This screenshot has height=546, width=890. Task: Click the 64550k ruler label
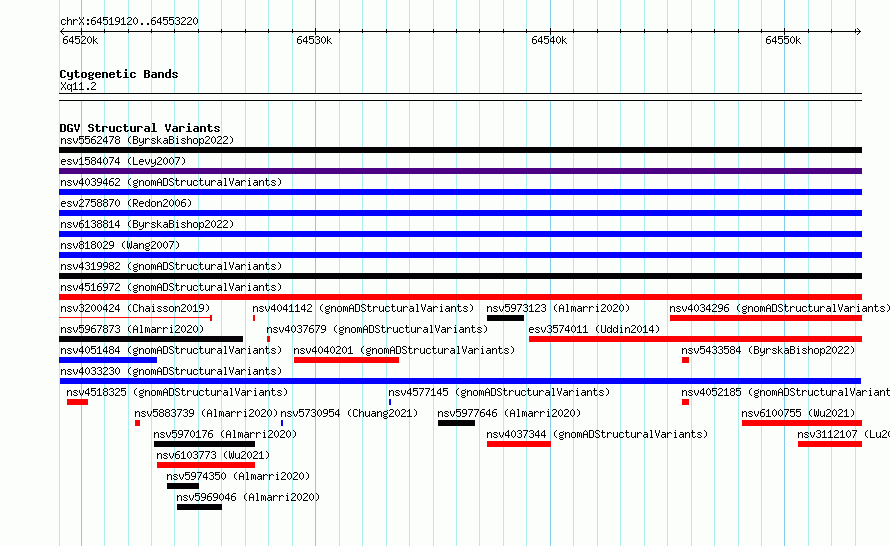783,40
